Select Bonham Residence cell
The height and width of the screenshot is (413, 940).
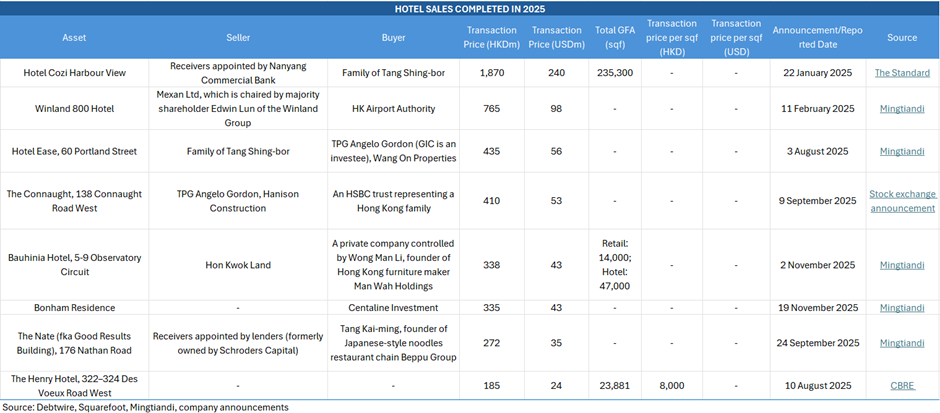(x=74, y=308)
